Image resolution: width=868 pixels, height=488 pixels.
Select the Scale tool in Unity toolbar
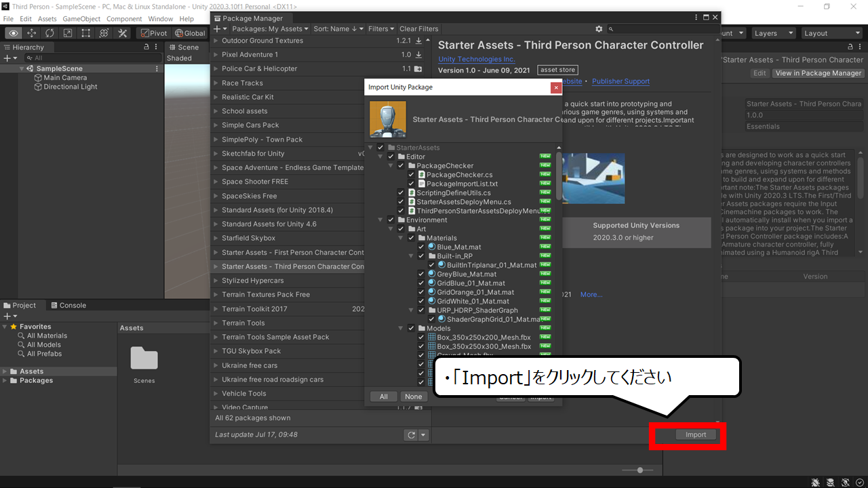[x=68, y=33]
